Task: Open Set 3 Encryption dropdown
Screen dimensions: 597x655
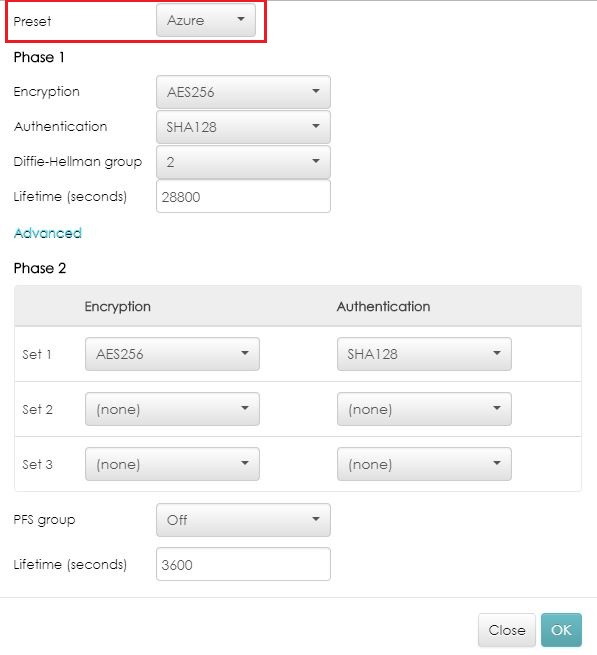Action: point(172,464)
